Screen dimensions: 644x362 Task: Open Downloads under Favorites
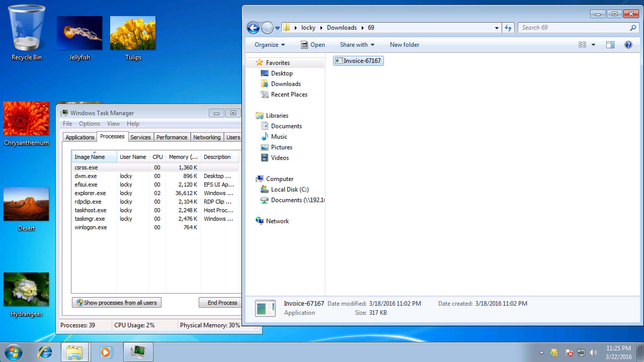click(x=281, y=84)
